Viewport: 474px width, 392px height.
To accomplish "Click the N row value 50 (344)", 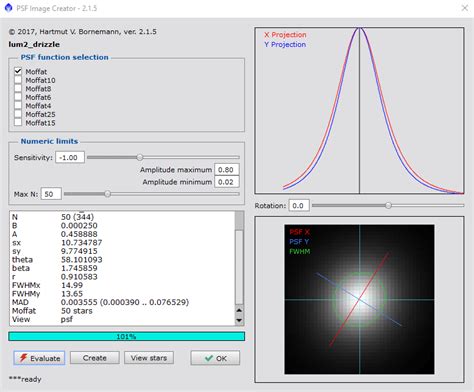I will pyautogui.click(x=77, y=217).
